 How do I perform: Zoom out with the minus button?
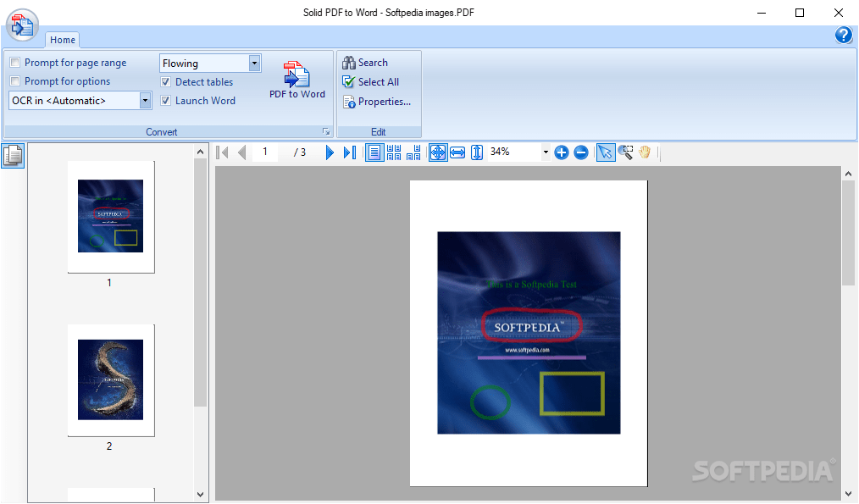[x=581, y=152]
